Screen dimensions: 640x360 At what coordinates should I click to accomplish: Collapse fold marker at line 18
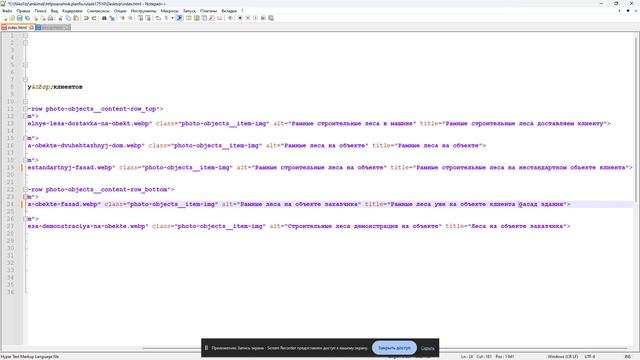pyautogui.click(x=25, y=160)
